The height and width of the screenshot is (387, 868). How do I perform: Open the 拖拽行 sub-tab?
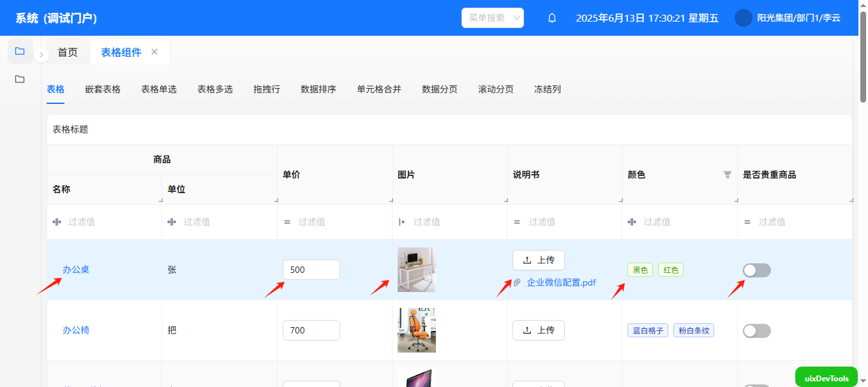tap(267, 89)
